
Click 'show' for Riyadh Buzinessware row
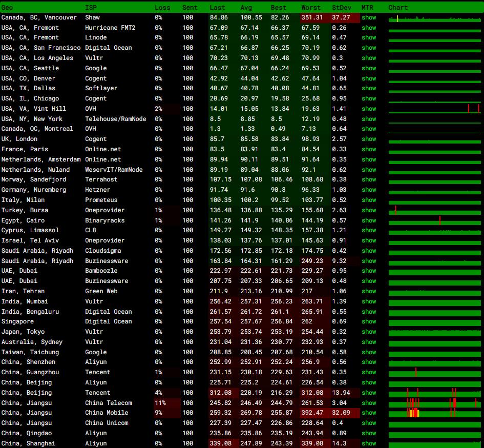(x=369, y=261)
